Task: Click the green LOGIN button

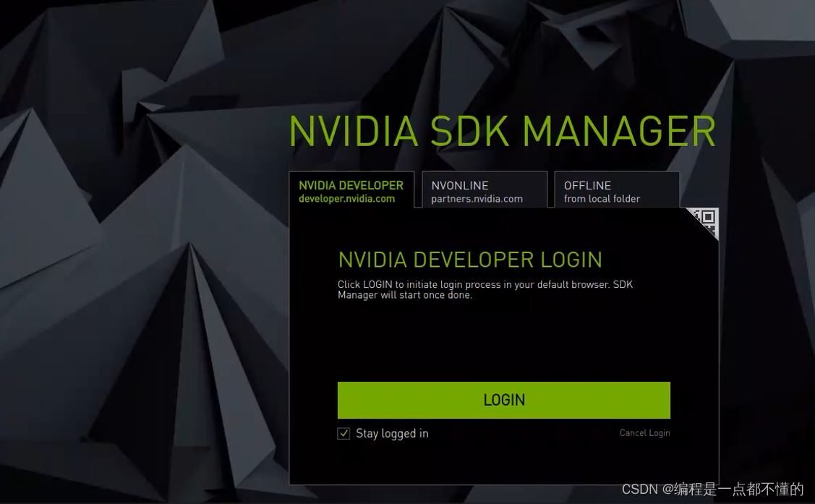Action: 503,400
